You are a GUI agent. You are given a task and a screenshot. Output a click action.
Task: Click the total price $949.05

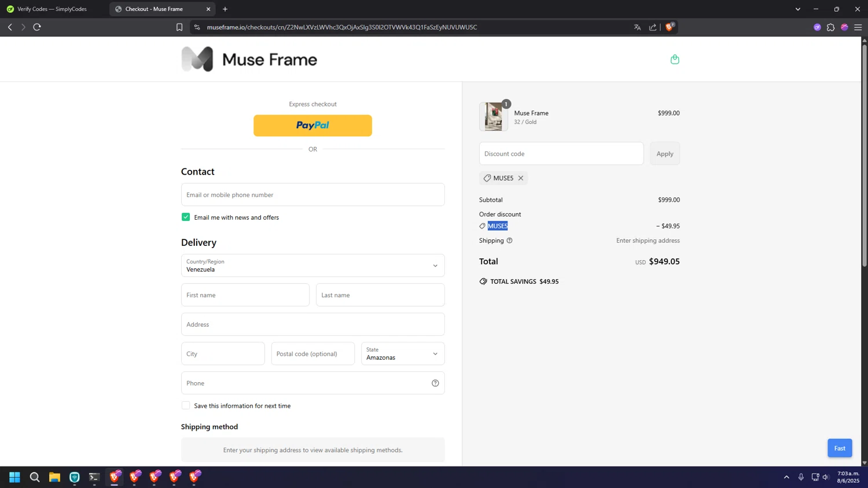tap(664, 261)
